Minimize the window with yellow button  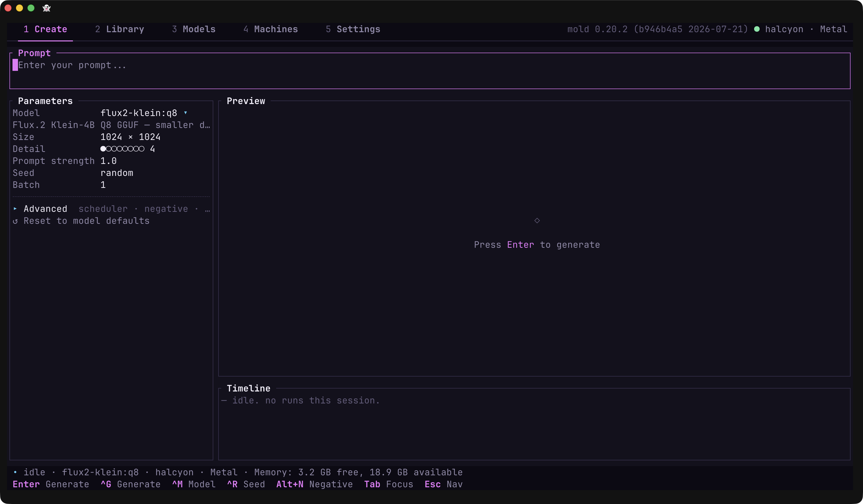pyautogui.click(x=19, y=8)
